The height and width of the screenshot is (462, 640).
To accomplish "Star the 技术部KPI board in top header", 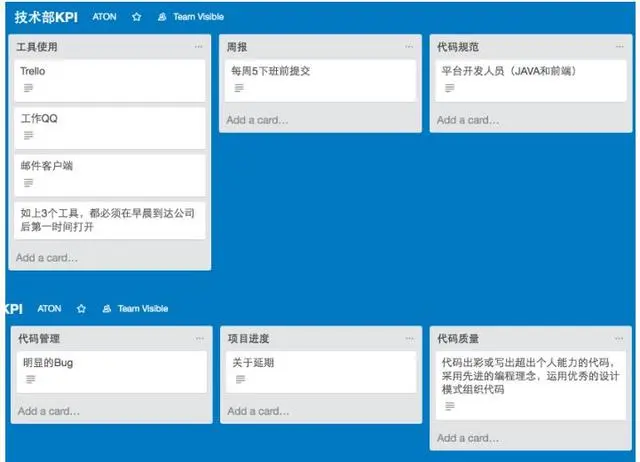I will (138, 17).
